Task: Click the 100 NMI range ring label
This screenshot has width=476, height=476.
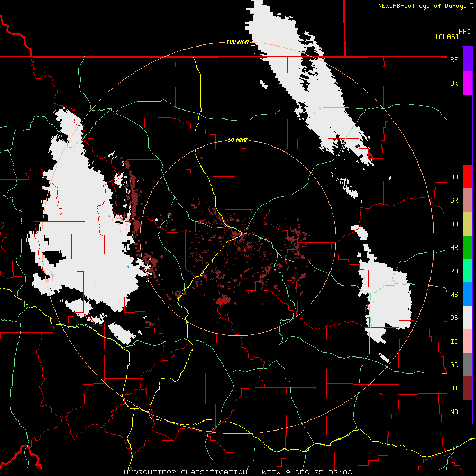Action: tap(237, 42)
